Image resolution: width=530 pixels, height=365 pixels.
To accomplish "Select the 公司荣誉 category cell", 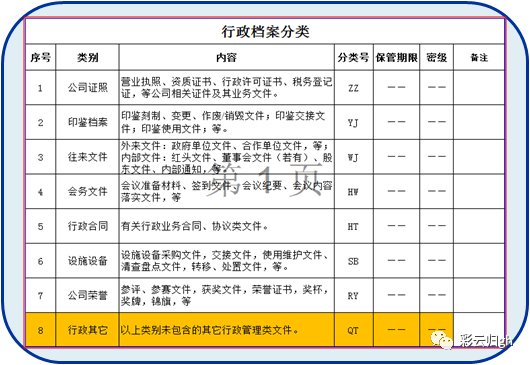I will [88, 295].
